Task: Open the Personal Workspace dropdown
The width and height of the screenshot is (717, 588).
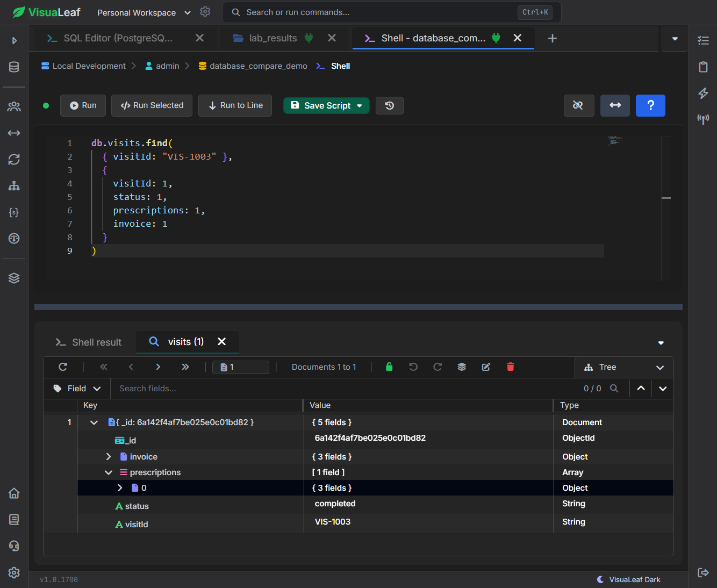Action: click(x=144, y=12)
